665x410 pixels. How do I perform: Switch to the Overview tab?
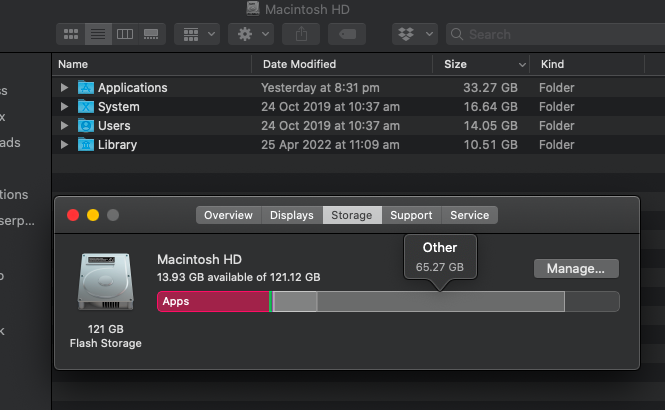[x=228, y=215]
